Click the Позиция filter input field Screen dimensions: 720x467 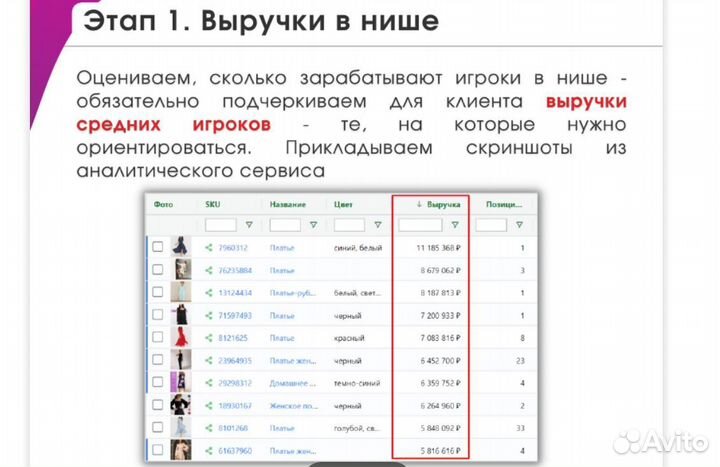point(491,225)
